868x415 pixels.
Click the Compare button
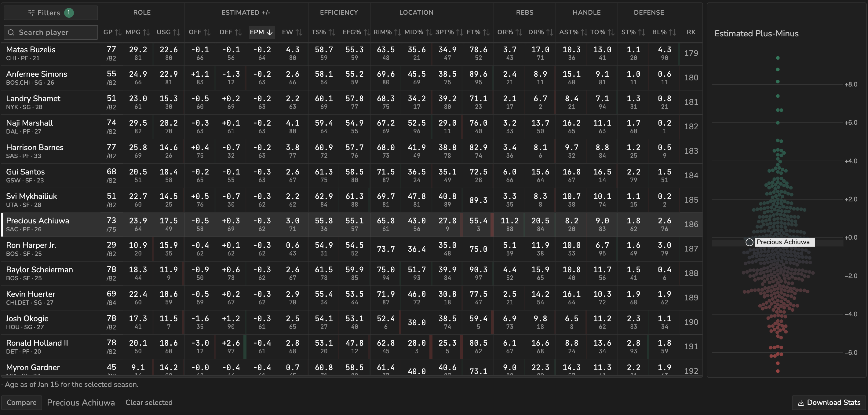tap(22, 402)
